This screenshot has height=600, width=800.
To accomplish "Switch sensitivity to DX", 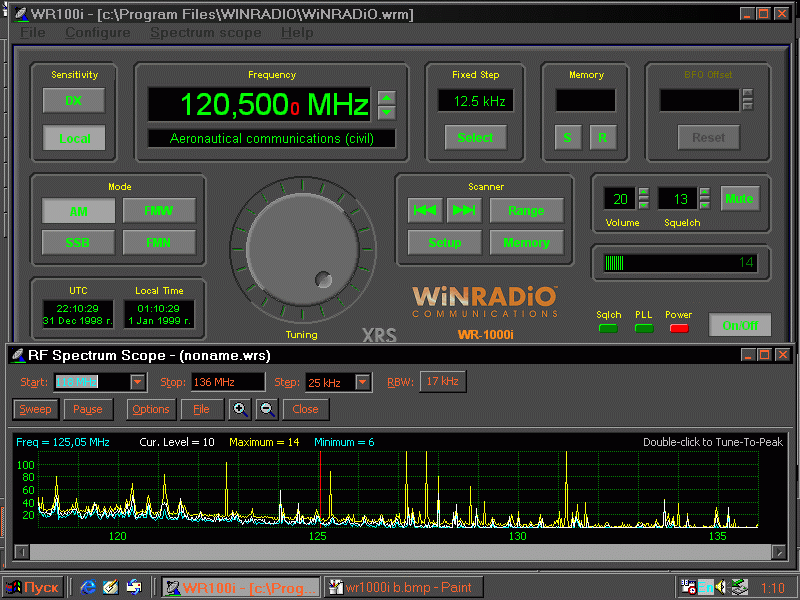I will coord(74,101).
